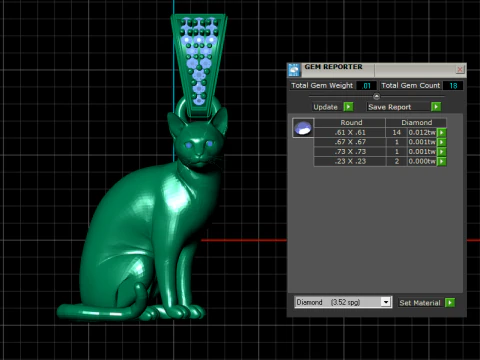Click the count 14 cell
Screen dimensions: 480x360
(397, 132)
